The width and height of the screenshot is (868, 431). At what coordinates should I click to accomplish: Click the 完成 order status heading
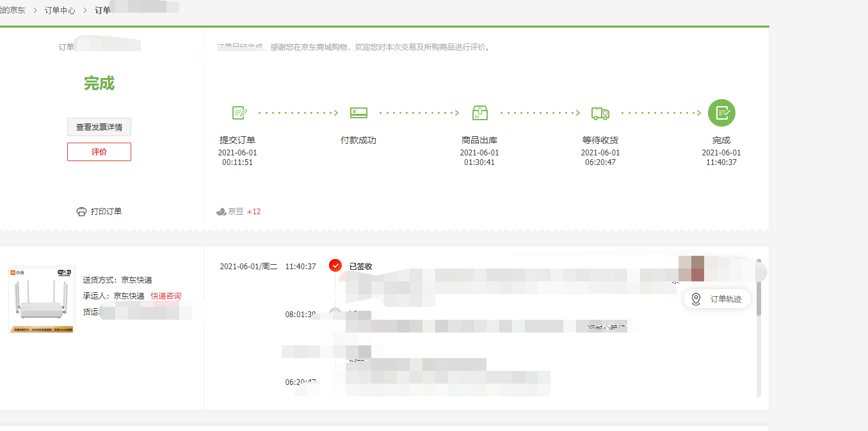tap(99, 83)
